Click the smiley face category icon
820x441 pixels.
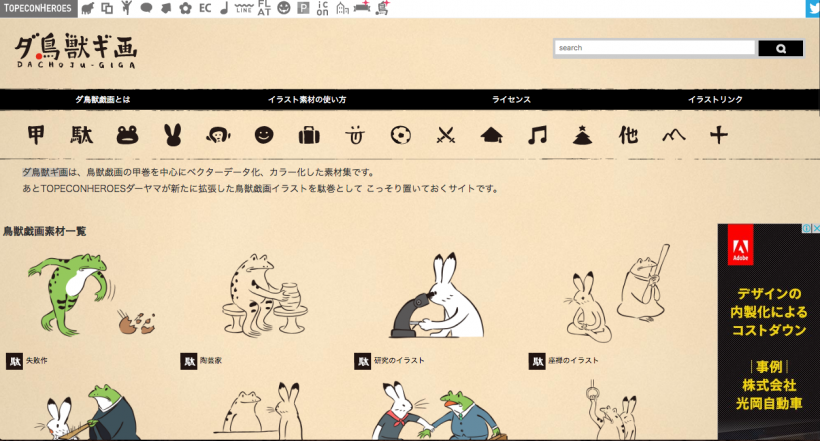(x=264, y=134)
